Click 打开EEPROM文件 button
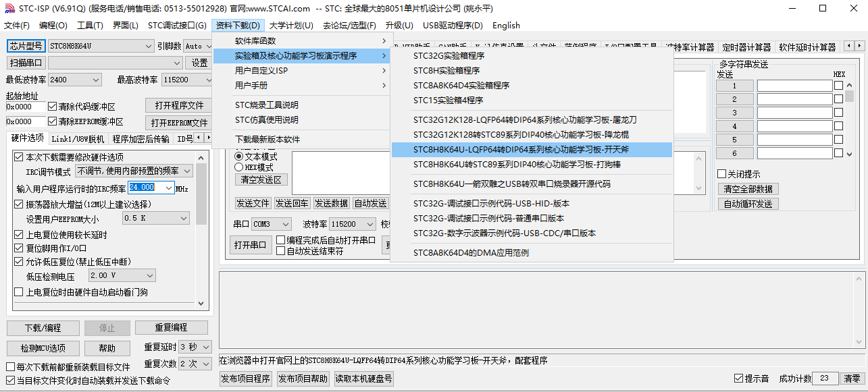Viewport: 868px width, 392px height. (179, 123)
